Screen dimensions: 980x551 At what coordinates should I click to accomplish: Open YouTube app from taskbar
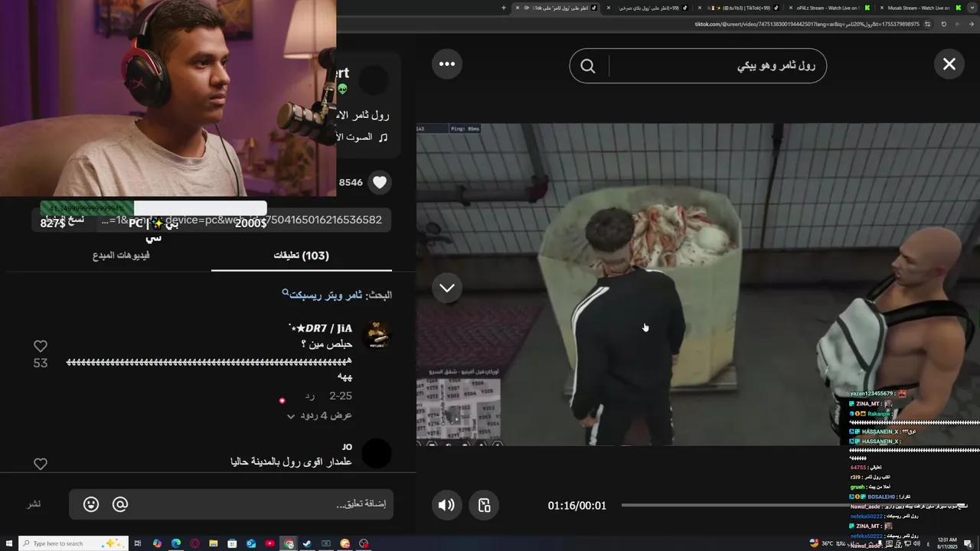click(269, 543)
